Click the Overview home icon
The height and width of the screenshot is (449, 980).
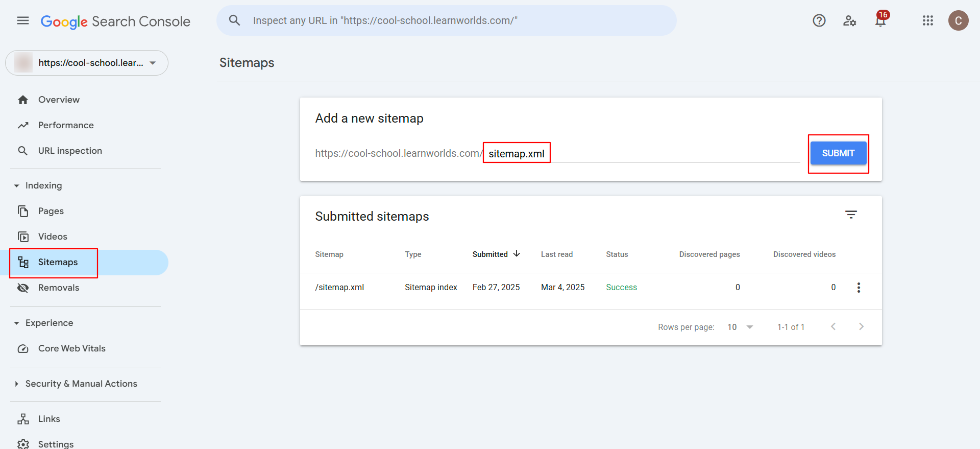click(23, 100)
